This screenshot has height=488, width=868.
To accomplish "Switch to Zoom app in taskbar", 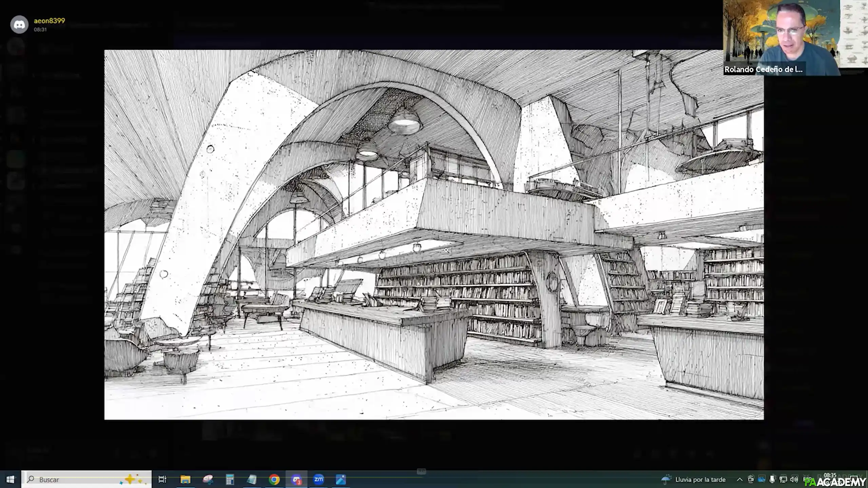I will coord(319,479).
